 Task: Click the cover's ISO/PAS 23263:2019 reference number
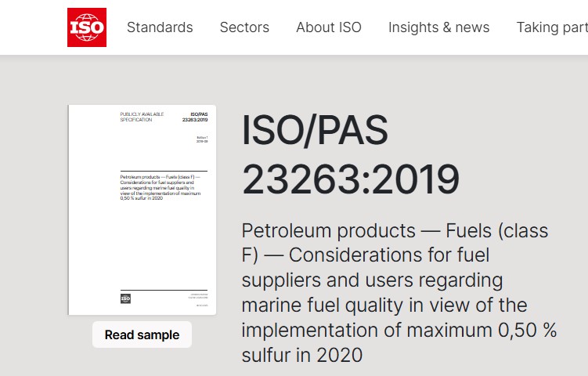pos(195,117)
